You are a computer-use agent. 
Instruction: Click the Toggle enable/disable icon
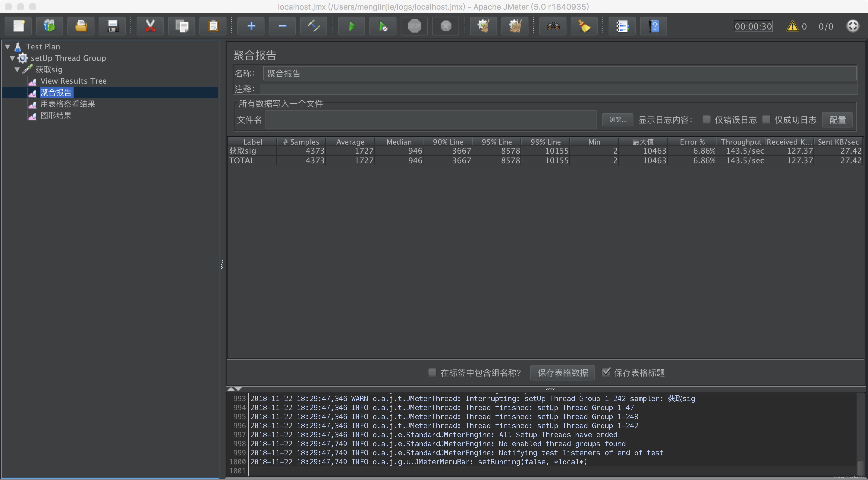(314, 26)
